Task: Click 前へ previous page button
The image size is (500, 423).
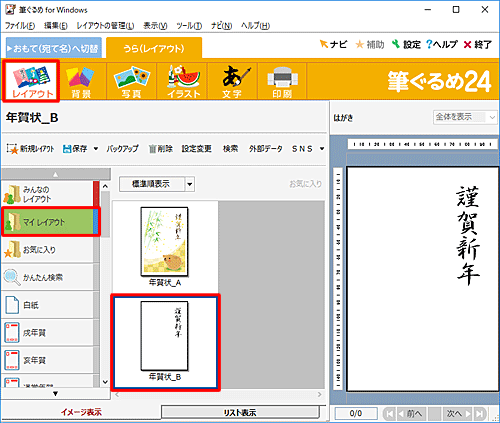Action: pos(411,414)
